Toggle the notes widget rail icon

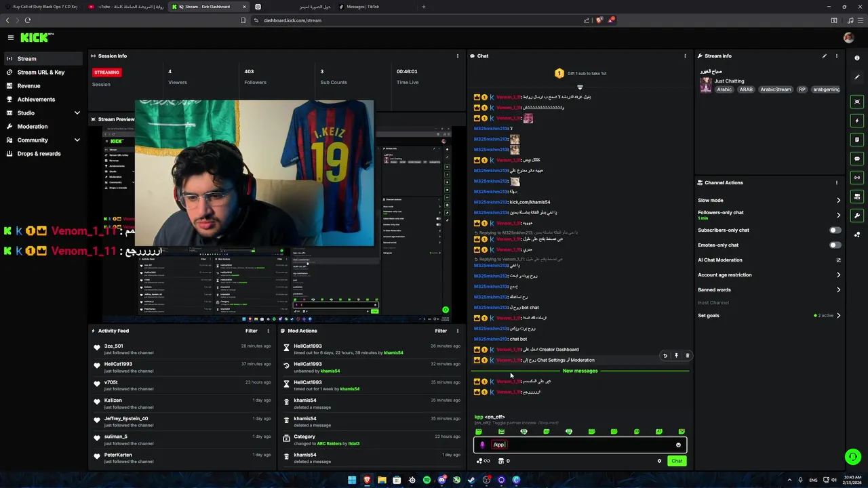tap(857, 140)
